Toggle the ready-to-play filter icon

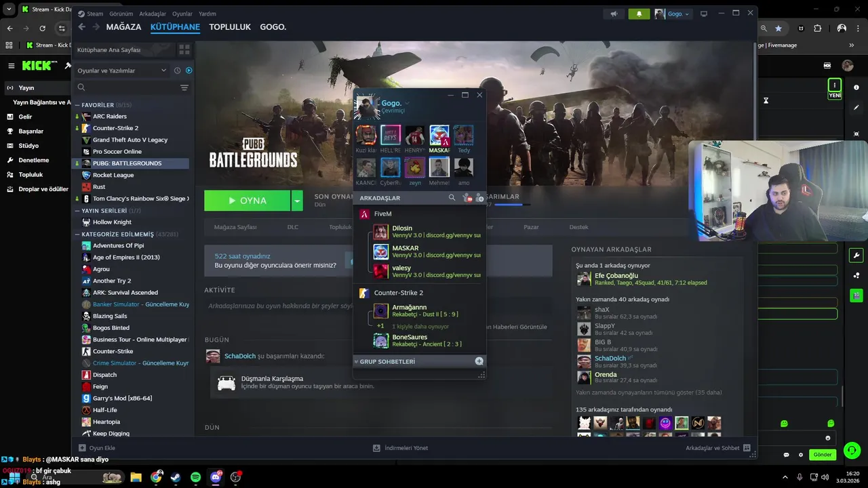click(x=189, y=70)
